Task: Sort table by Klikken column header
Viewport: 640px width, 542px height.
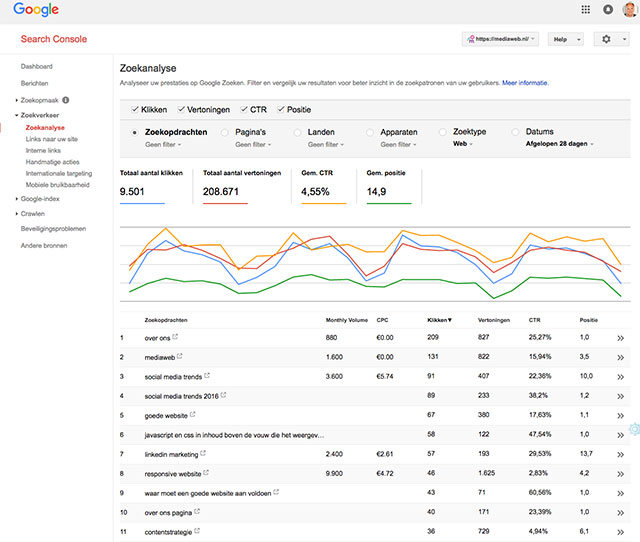Action: coord(439,320)
